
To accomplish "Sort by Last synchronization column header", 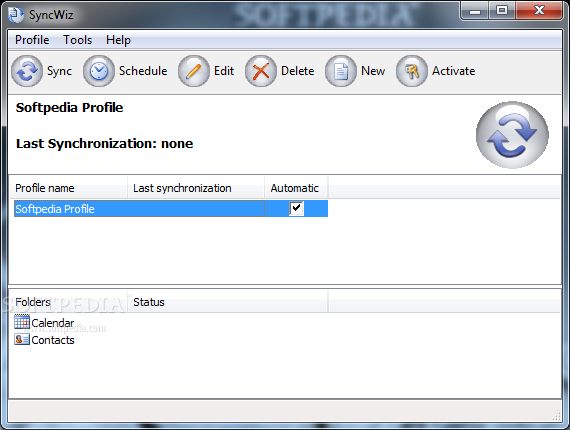I will (x=196, y=188).
